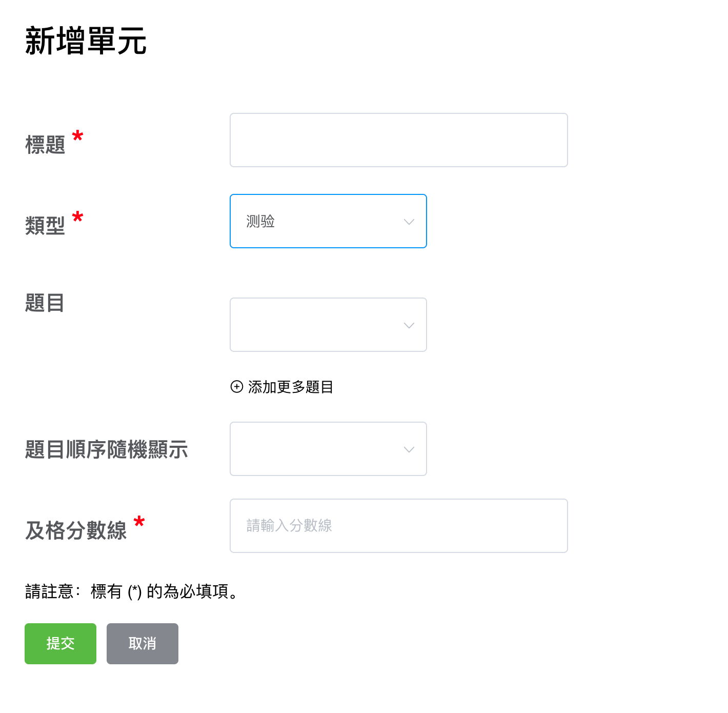Click the 新增單元 page heading
Image resolution: width=728 pixels, height=713 pixels.
tap(86, 41)
